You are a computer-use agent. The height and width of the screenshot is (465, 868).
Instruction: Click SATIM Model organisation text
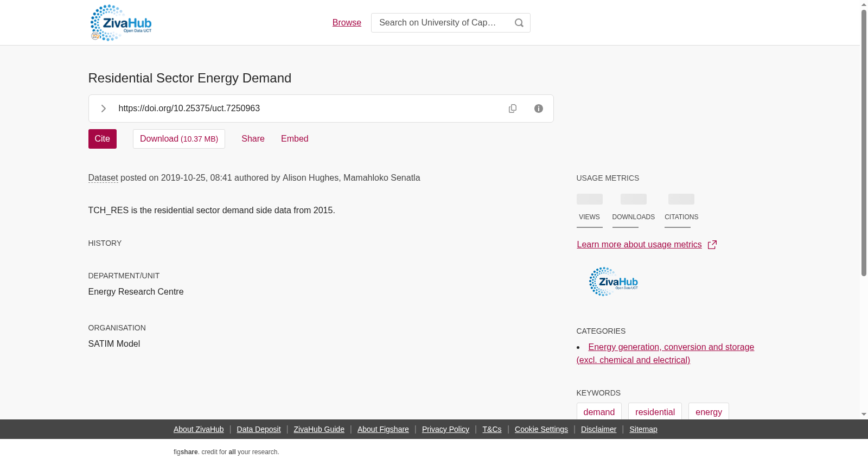[114, 344]
